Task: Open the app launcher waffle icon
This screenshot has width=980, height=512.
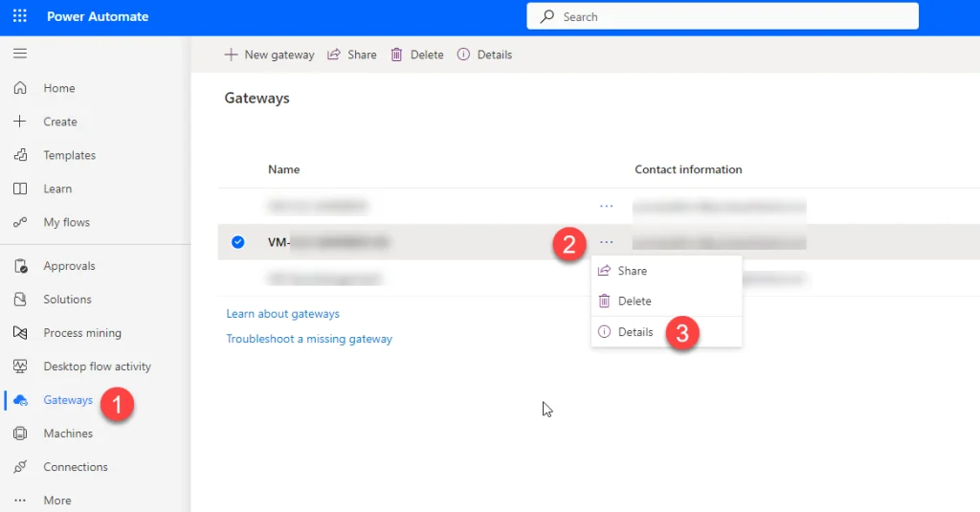Action: pos(20,16)
